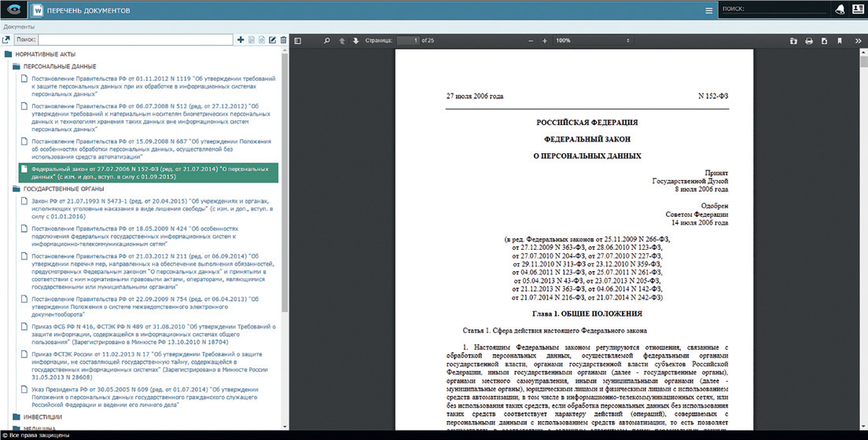The image size is (868, 440).
Task: Click the eye logo in top-left corner
Action: click(14, 10)
